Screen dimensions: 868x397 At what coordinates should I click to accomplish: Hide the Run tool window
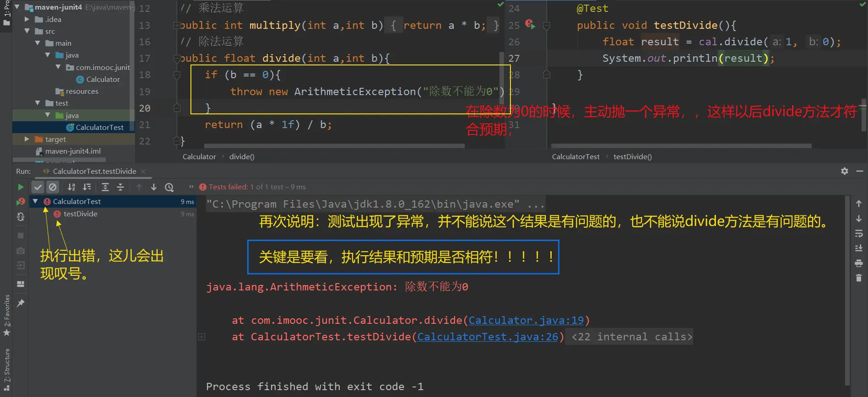pos(860,171)
